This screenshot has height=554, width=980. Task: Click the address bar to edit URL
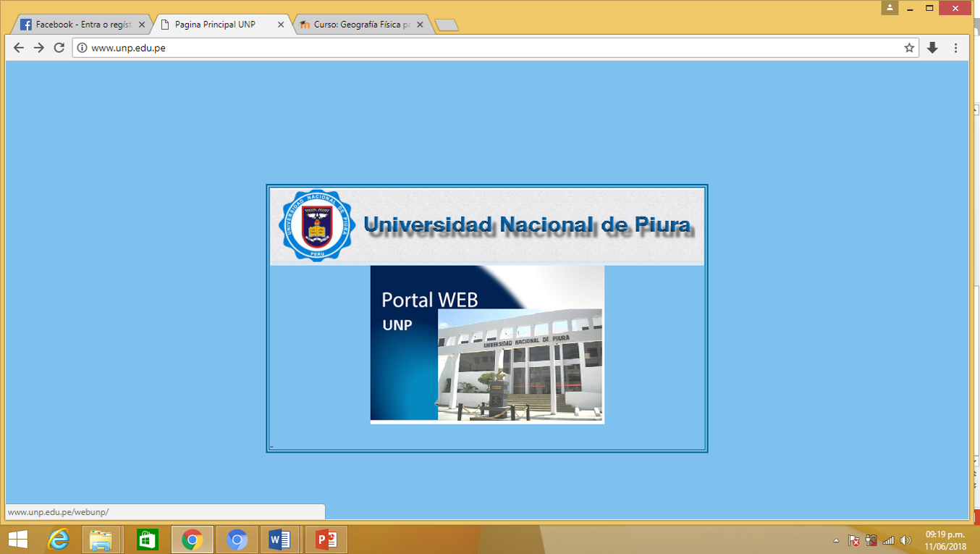[290, 48]
